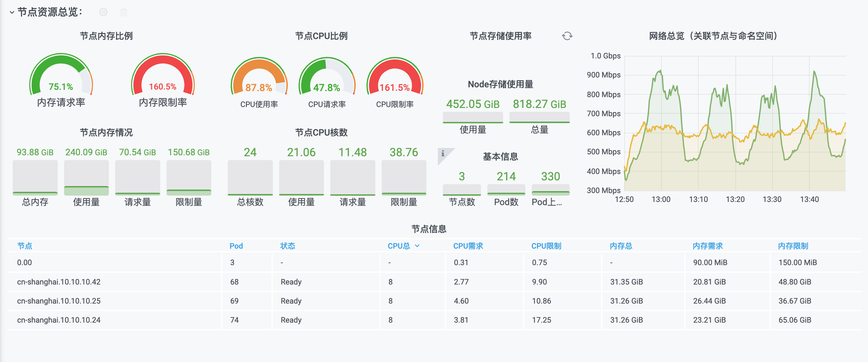Click the info corner icon on 基本信息
The image size is (868, 362).
[443, 153]
